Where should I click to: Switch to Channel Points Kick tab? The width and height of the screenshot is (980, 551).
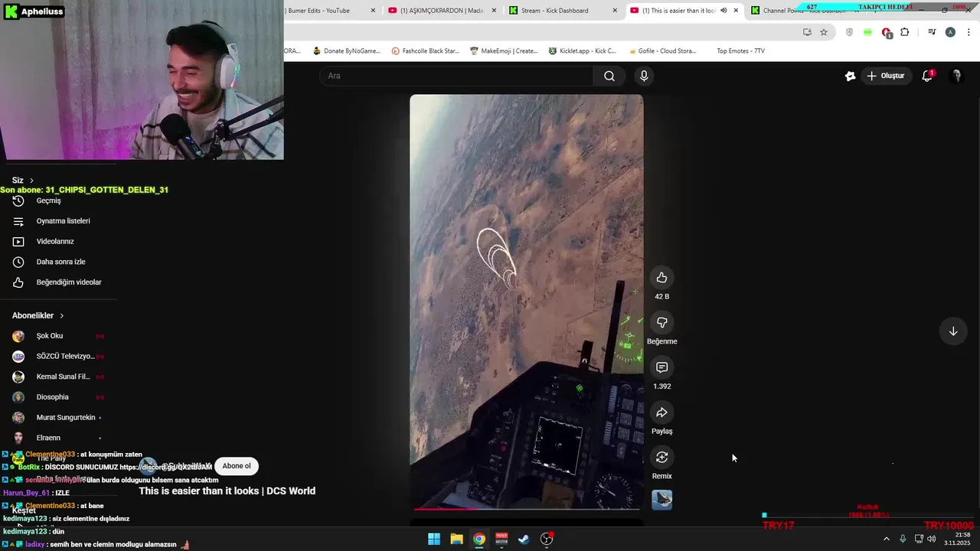click(804, 11)
